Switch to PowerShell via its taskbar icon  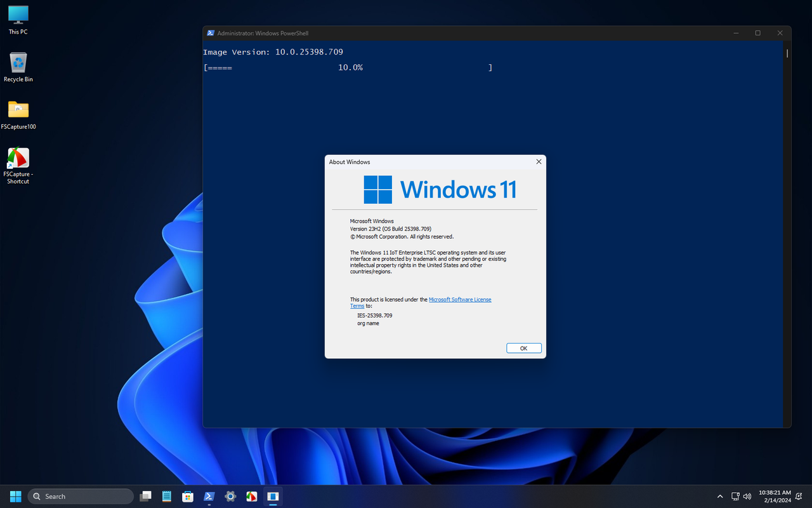[x=209, y=496]
